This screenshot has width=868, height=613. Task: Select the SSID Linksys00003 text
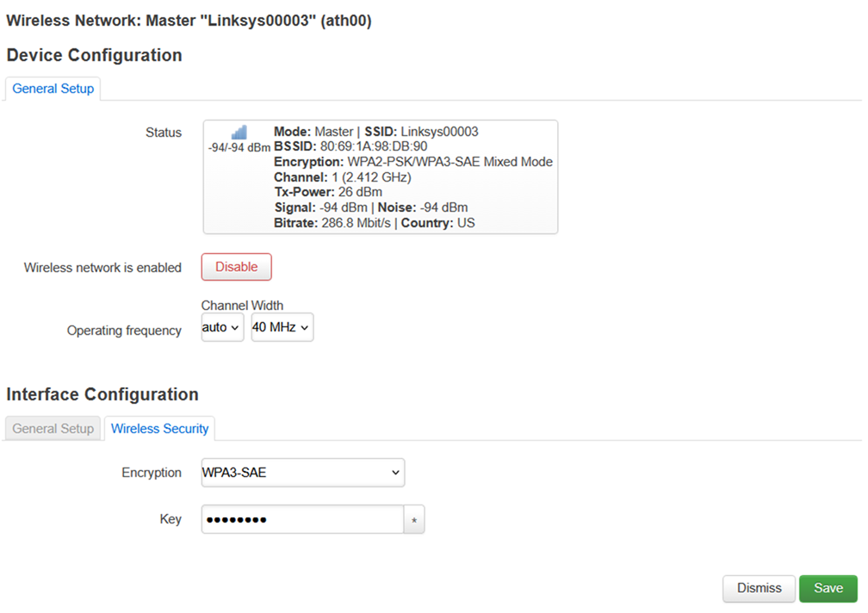(x=421, y=132)
